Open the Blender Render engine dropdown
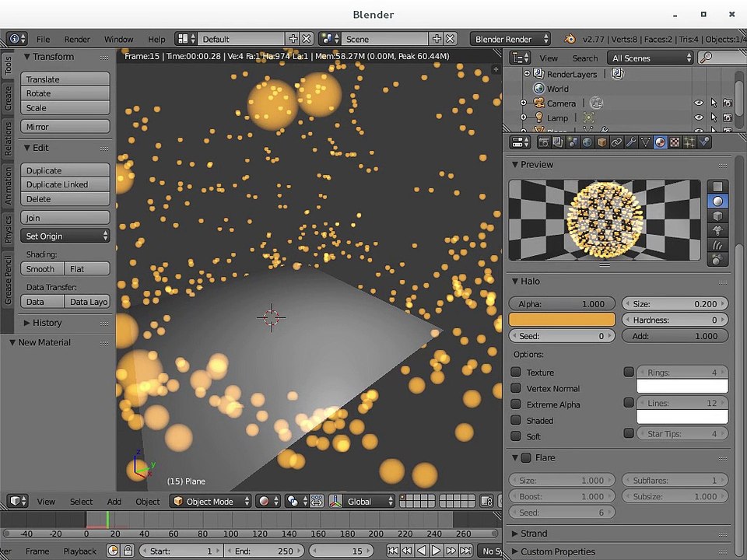747x560 pixels. coord(510,39)
